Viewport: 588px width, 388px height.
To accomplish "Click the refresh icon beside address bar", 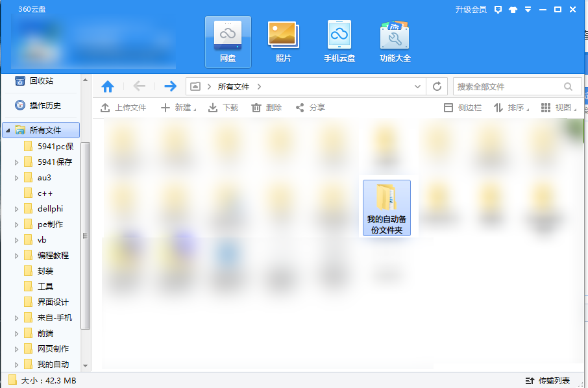I will click(x=437, y=86).
